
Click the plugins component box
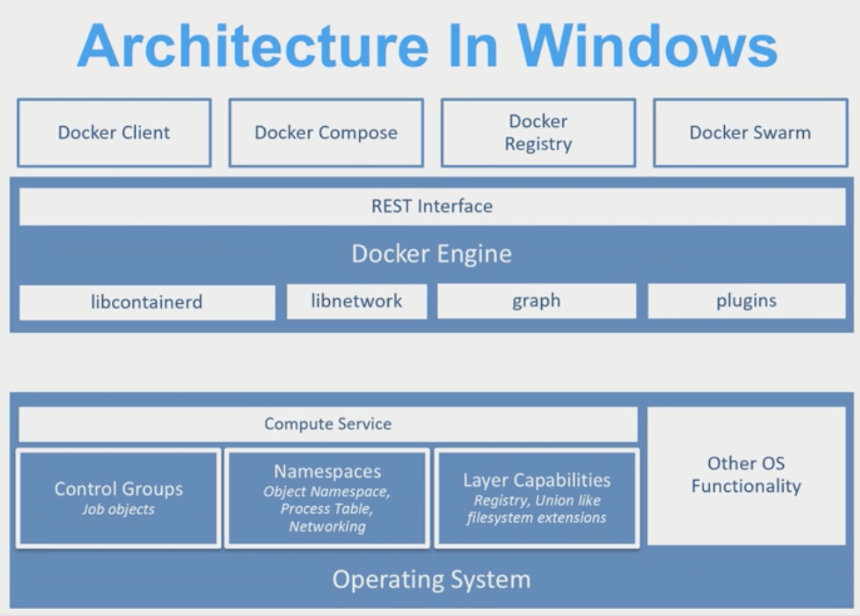click(747, 300)
